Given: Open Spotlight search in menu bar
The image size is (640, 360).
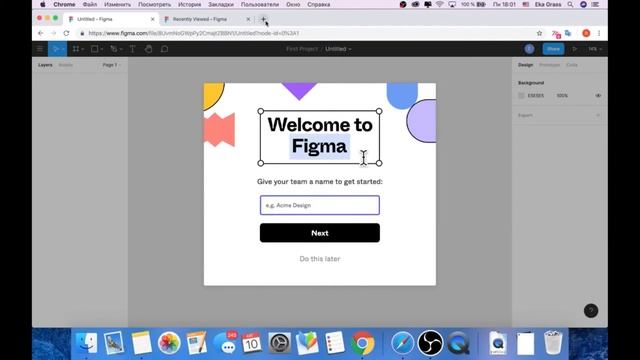Looking at the screenshot, I should tap(570, 4).
